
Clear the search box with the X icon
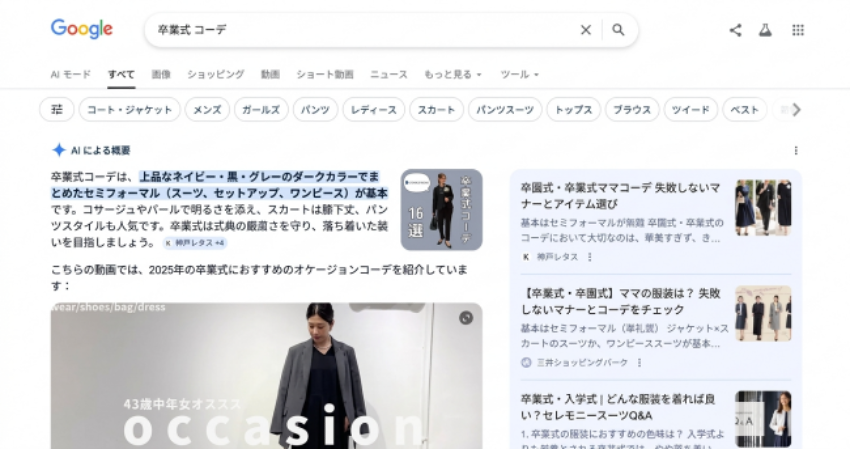pos(585,30)
